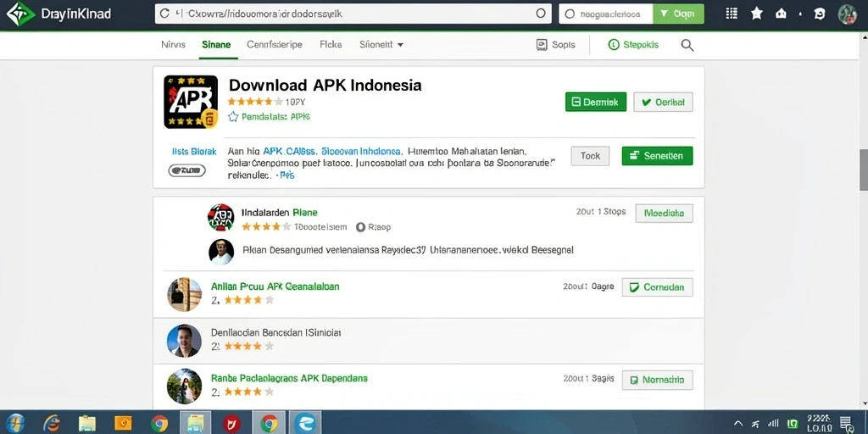Open the avatar beside Rkian Desangumed review
This screenshot has height=434, width=868.
pos(221,251)
